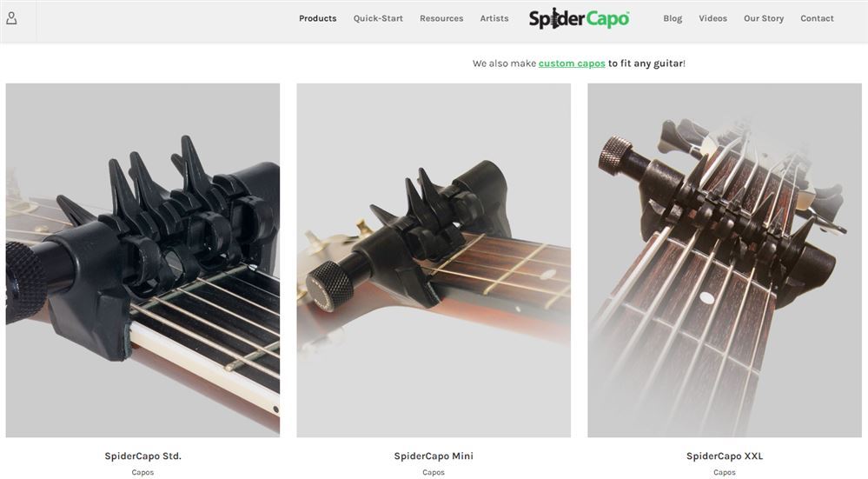
Task: Navigate to Our Story
Action: pos(764,18)
